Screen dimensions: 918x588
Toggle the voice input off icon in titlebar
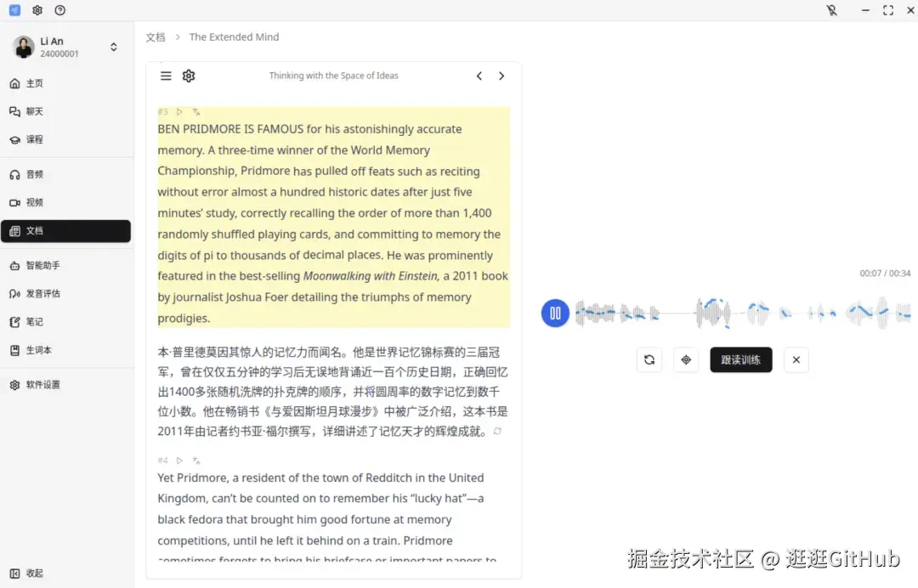831,10
